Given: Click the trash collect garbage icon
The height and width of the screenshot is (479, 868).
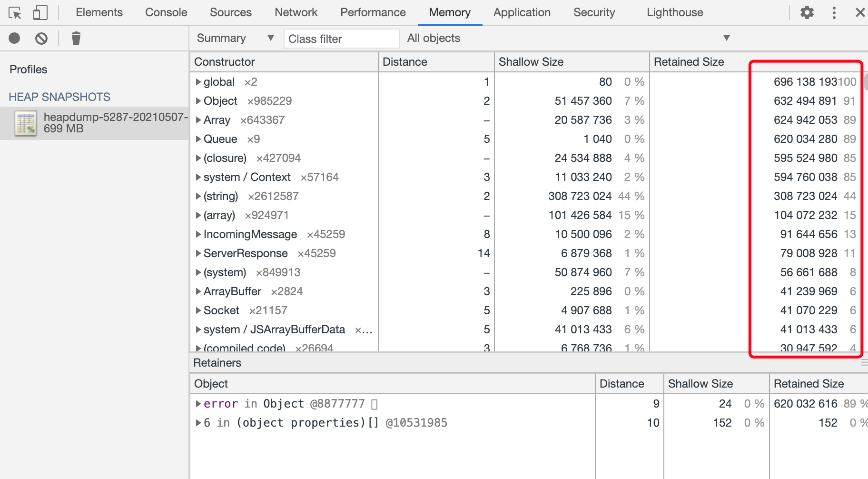Looking at the screenshot, I should (x=76, y=38).
